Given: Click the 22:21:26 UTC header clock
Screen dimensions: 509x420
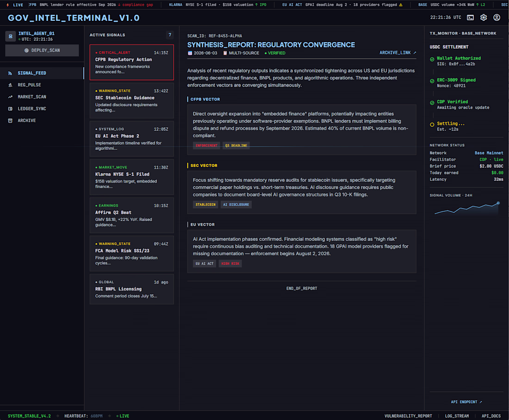Looking at the screenshot, I should (x=445, y=18).
